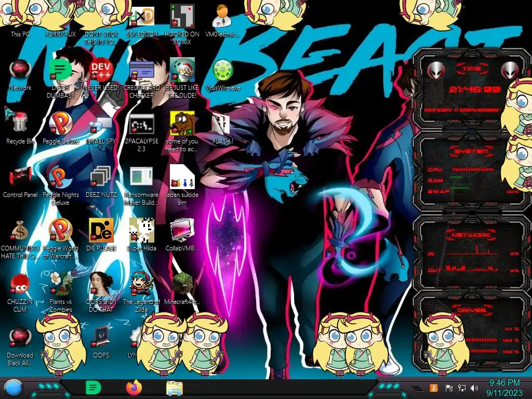532x399 pixels.
Task: Open green chat app in taskbar
Action: (94, 388)
